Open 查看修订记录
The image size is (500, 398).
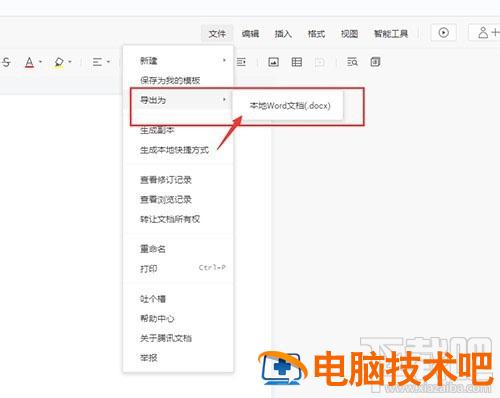click(x=178, y=180)
